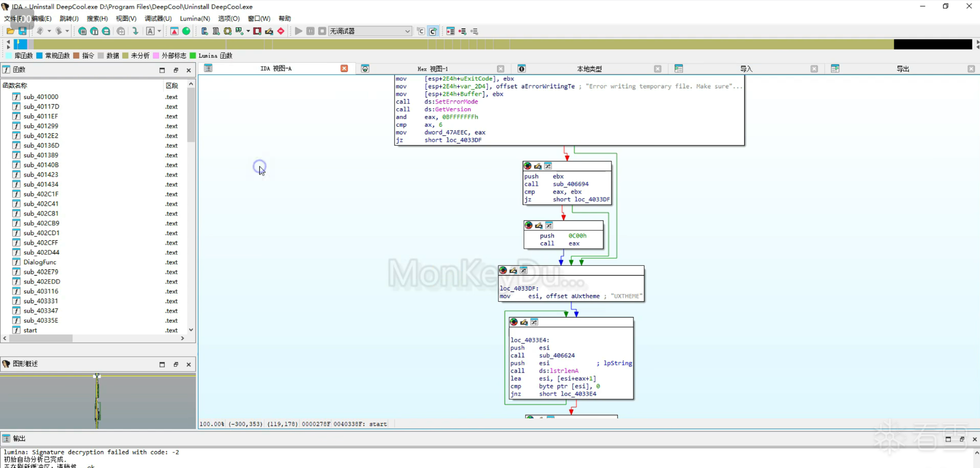Viewport: 980px width, 468px height.
Task: Open the Lumina(N) menu
Action: click(195, 18)
